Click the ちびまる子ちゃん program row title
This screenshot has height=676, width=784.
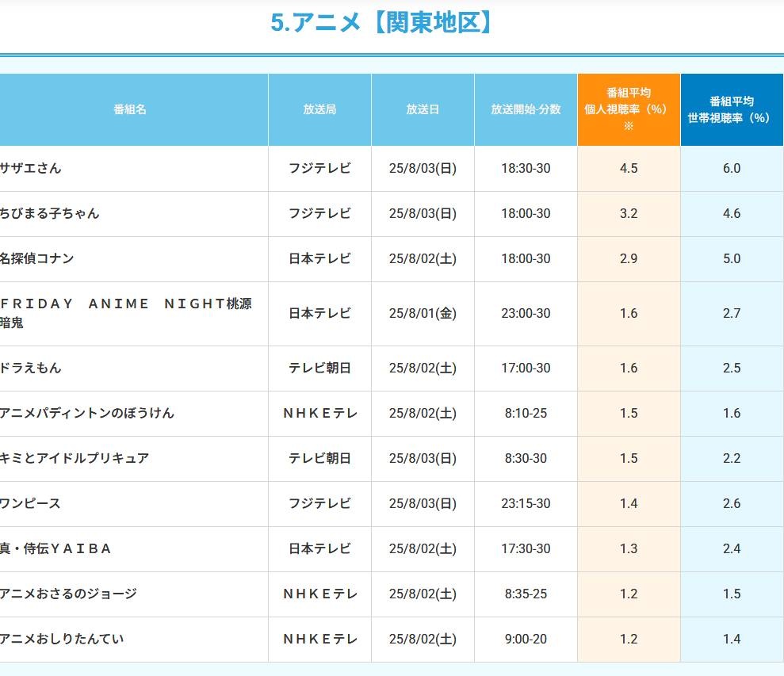(50, 213)
